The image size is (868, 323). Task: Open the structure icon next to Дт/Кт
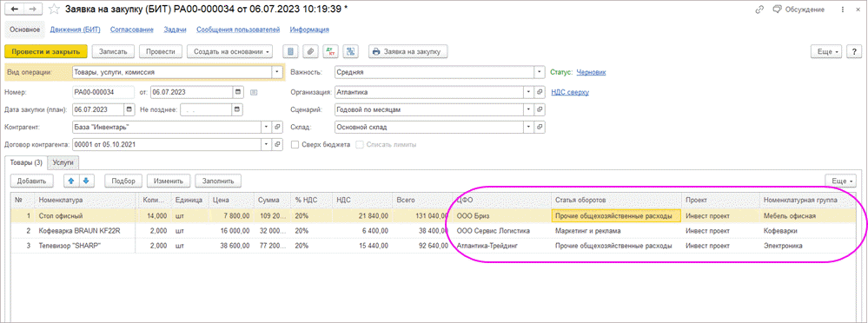350,51
